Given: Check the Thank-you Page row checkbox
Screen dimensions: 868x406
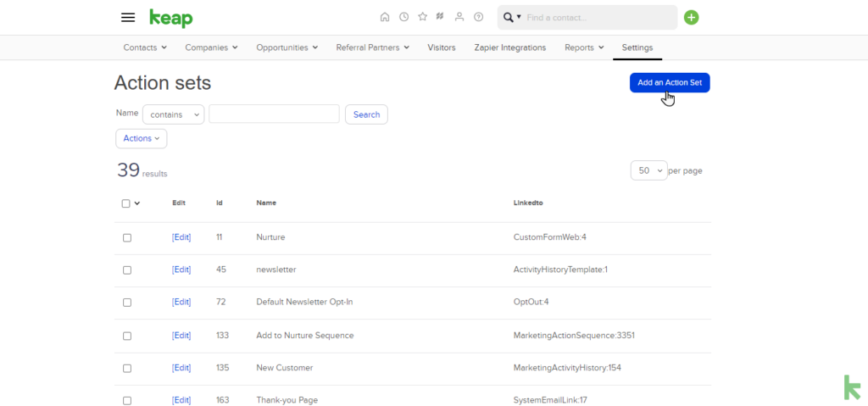Looking at the screenshot, I should [x=127, y=400].
